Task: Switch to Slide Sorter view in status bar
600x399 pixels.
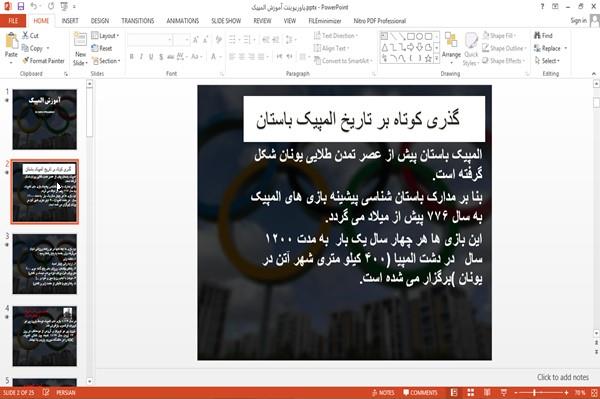Action: coord(470,392)
